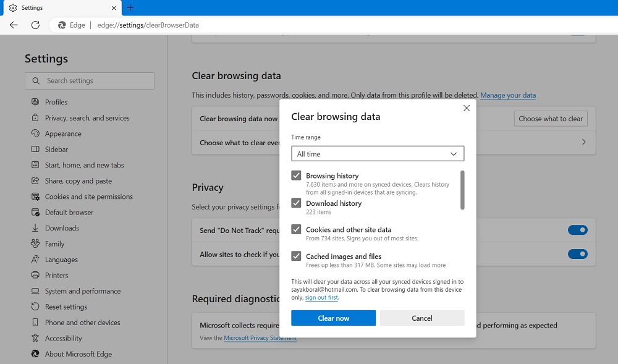Image resolution: width=618 pixels, height=364 pixels.
Task: Select Reset settings from the sidebar menu
Action: (36, 307)
